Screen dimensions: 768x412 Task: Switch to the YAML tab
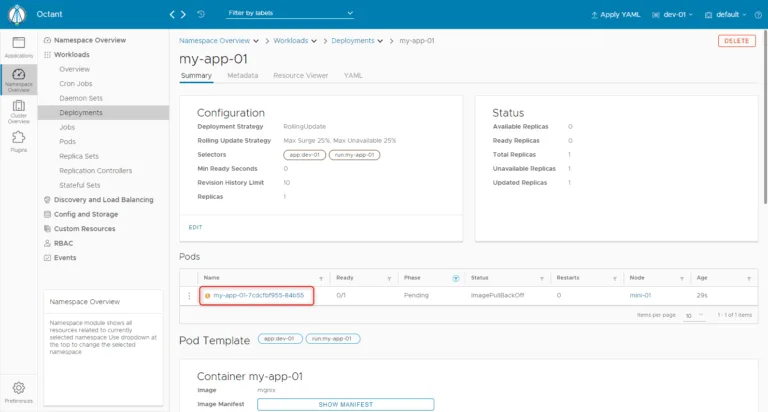point(353,75)
